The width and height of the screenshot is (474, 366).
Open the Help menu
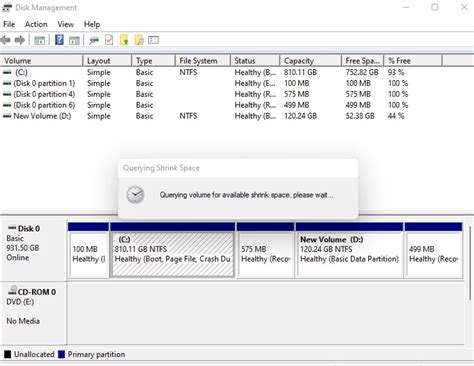click(x=92, y=24)
